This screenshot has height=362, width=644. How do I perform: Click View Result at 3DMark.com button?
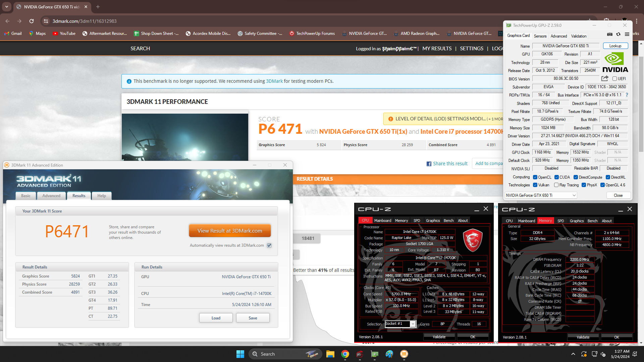230,231
